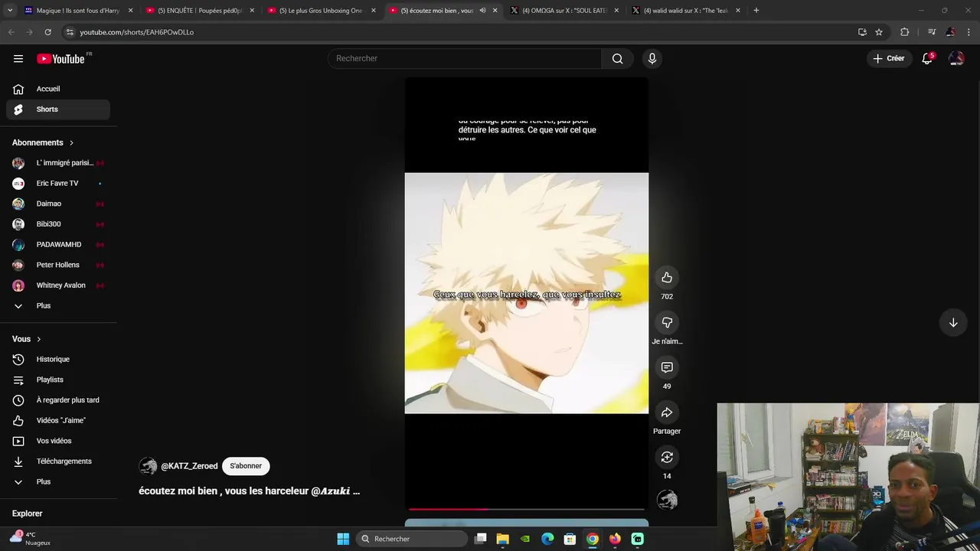Viewport: 980px width, 551px height.
Task: Click S'abonner for @KATZ_Zeroed
Action: point(246,466)
